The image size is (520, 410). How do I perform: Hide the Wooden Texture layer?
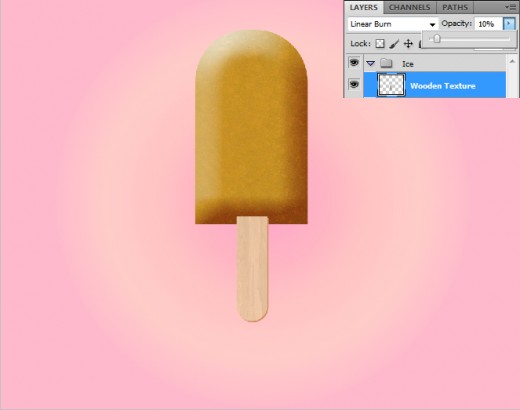click(x=354, y=84)
